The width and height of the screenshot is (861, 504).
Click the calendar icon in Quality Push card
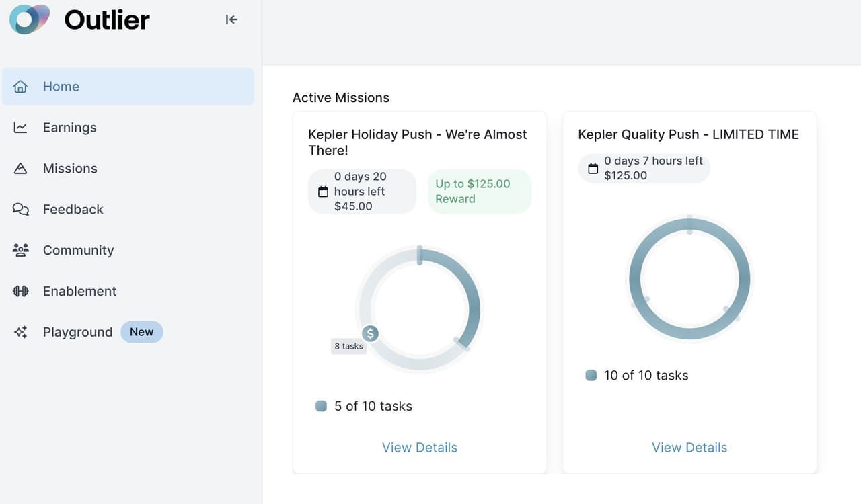click(x=593, y=169)
